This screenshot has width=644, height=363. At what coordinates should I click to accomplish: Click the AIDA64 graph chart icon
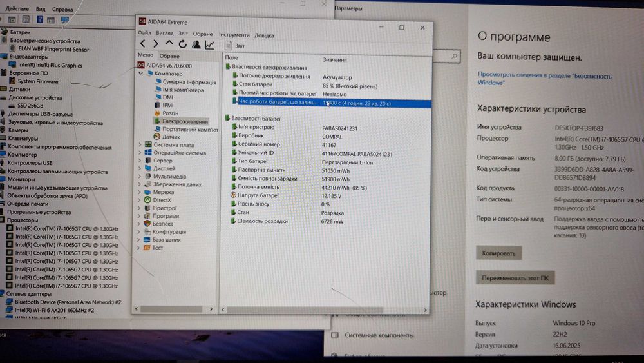209,44
